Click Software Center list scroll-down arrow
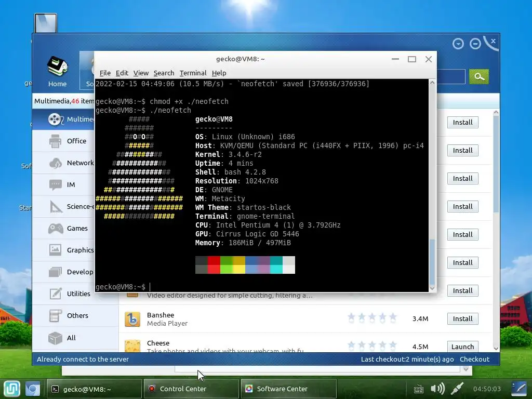 [x=496, y=349]
